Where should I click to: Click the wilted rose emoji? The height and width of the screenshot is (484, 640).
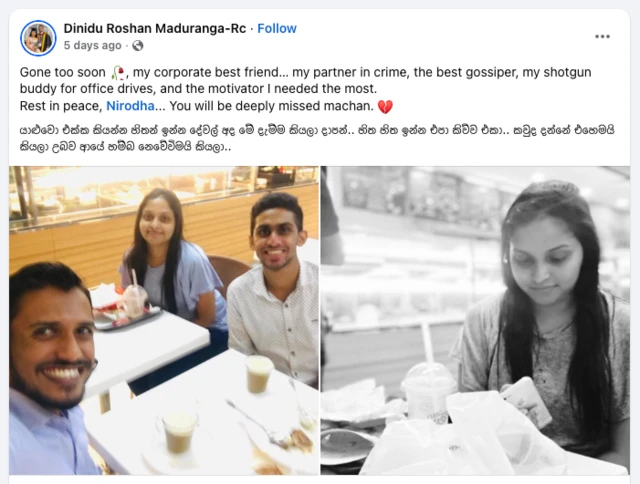click(x=121, y=73)
